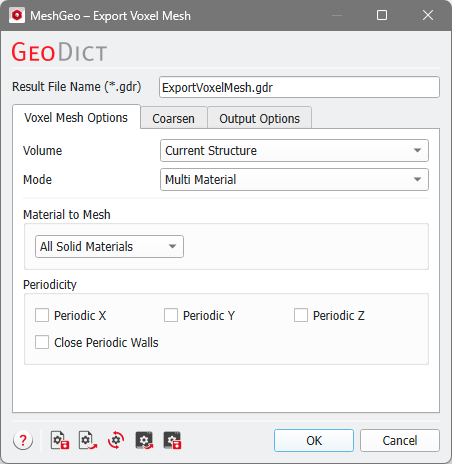Image resolution: width=452 pixels, height=464 pixels.
Task: Enable the Periodic Y checkbox
Action: tap(171, 315)
